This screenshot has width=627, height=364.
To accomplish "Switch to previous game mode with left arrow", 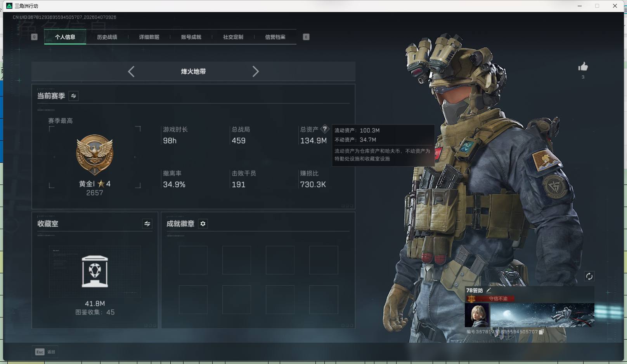I will [x=131, y=71].
